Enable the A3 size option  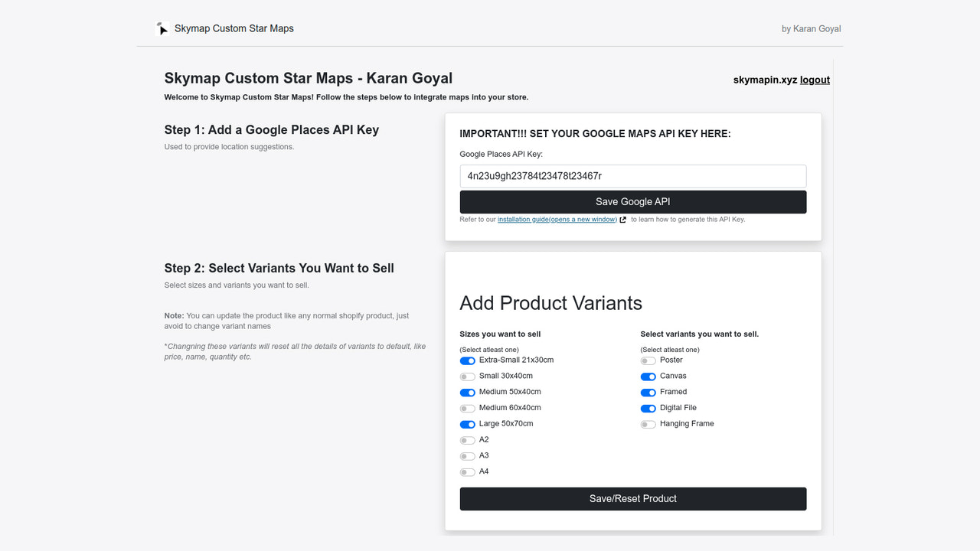tap(467, 455)
